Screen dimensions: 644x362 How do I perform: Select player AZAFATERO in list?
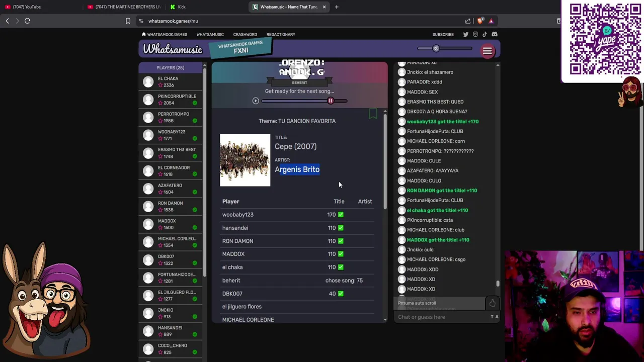point(170,189)
